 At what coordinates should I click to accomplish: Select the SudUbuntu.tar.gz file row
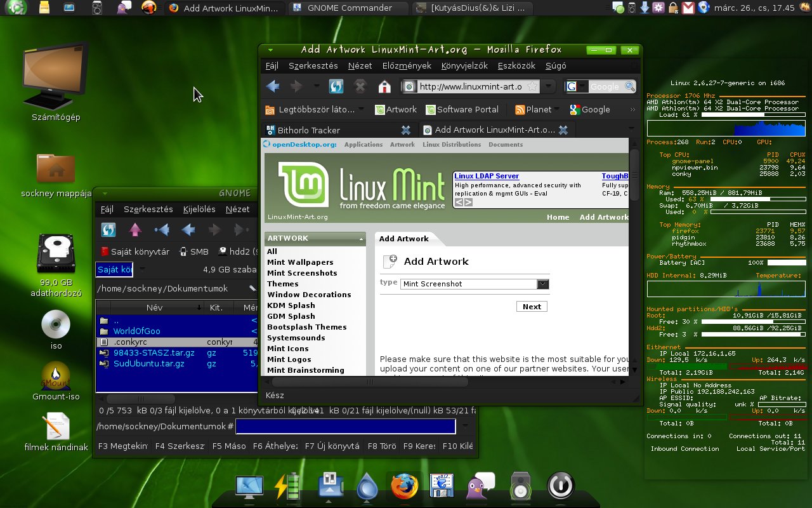coord(177,363)
